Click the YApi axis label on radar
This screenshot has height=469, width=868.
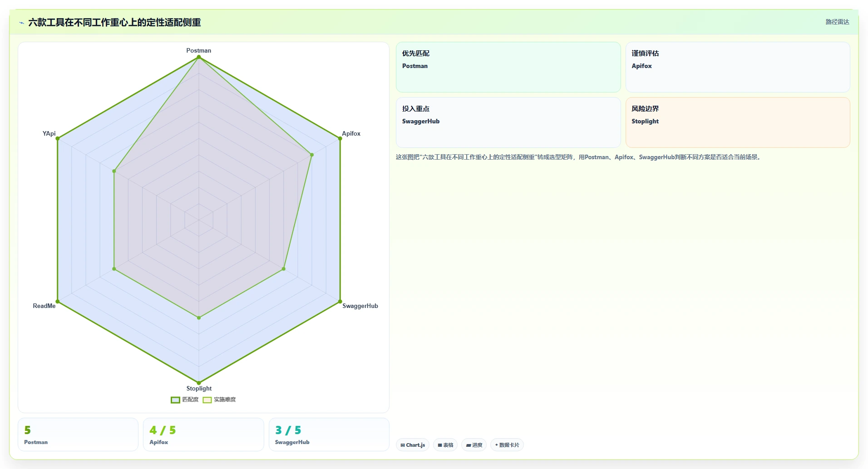tap(49, 133)
